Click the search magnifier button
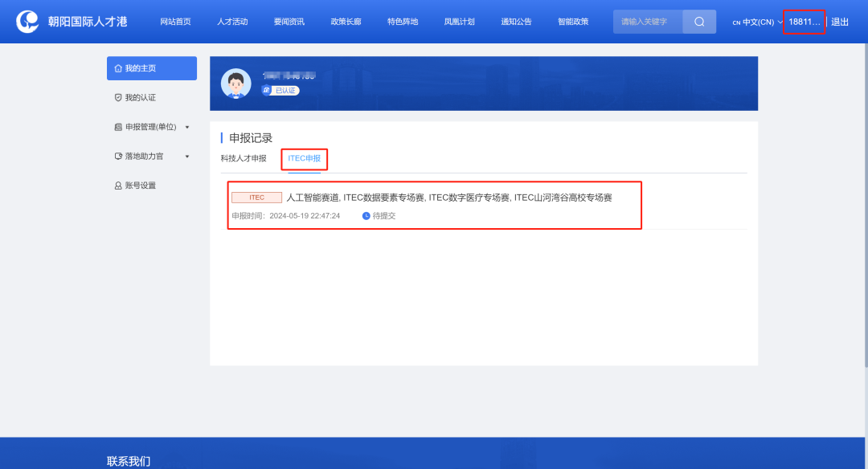 point(699,22)
